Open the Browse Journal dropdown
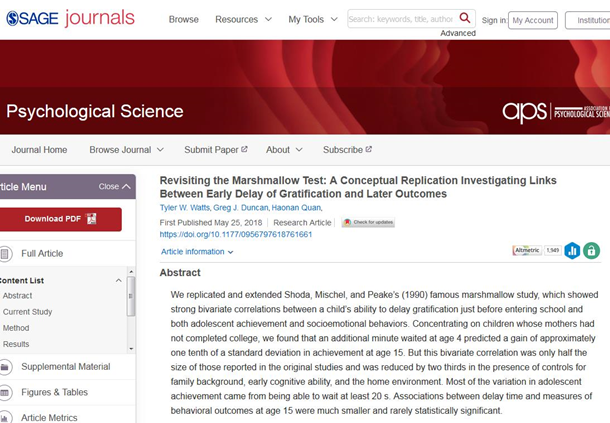610x423 pixels. [126, 150]
